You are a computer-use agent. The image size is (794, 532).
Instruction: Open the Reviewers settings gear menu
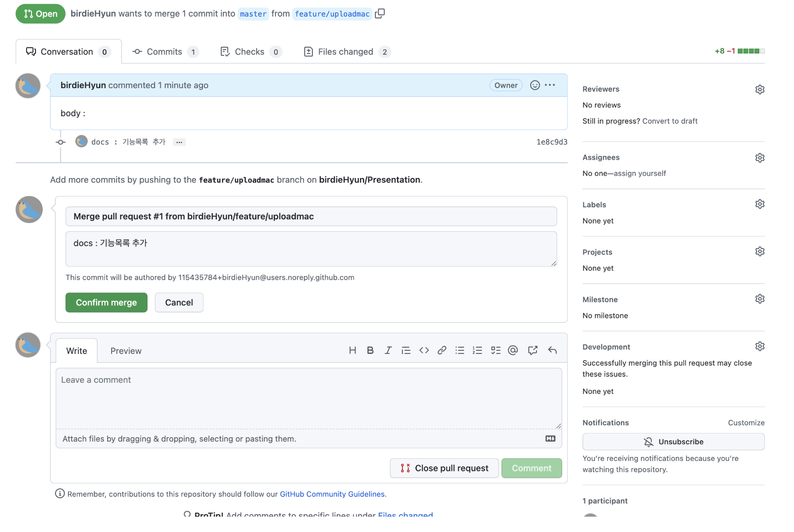tap(760, 89)
